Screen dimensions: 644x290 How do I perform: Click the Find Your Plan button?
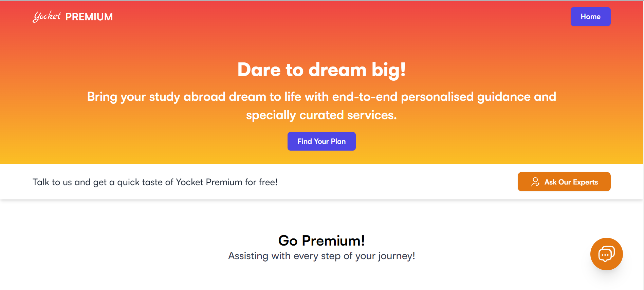(321, 141)
